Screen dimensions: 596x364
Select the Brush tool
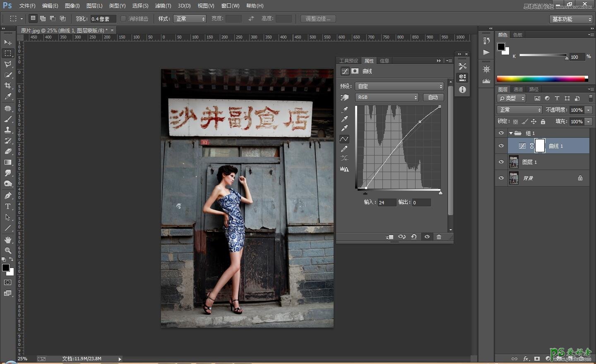pyautogui.click(x=8, y=119)
